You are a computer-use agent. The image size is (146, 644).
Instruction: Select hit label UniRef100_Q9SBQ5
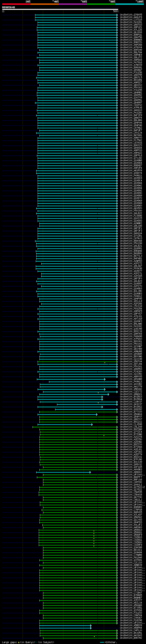tap(131, 354)
